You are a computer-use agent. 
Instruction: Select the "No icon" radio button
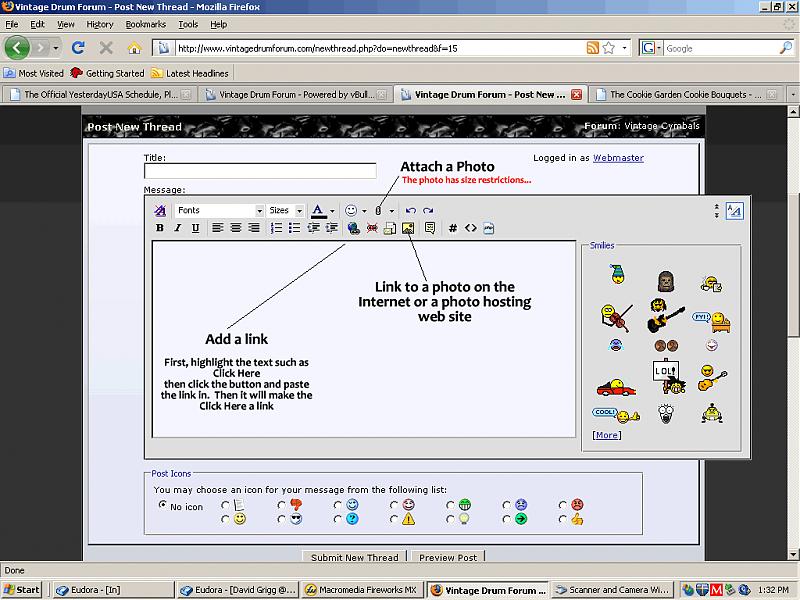click(164, 506)
